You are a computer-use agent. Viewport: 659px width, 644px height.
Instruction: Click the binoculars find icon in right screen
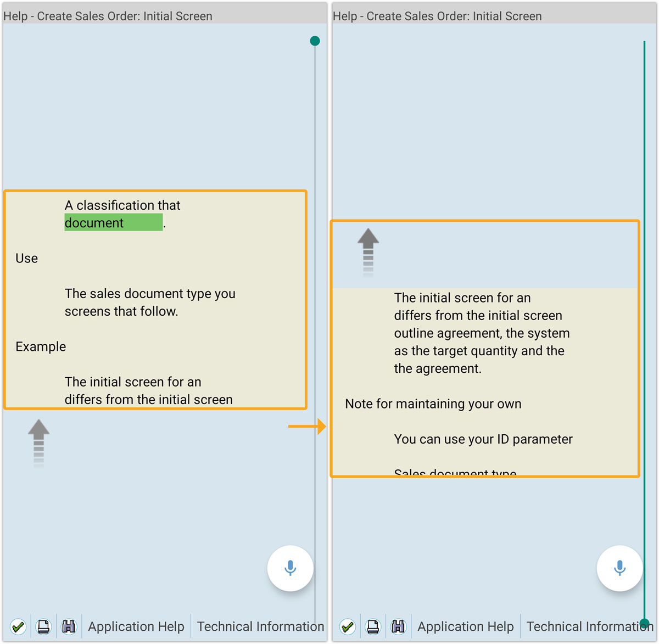click(x=398, y=626)
